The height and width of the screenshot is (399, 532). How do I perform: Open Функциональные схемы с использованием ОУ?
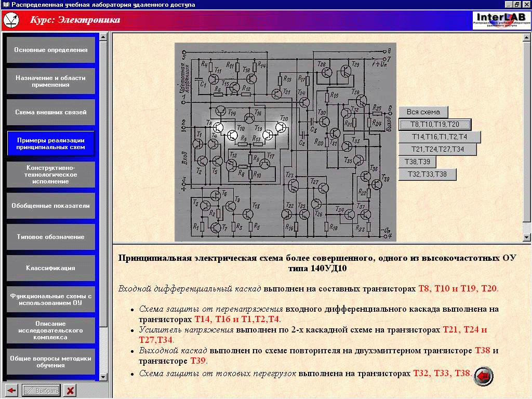(50, 299)
